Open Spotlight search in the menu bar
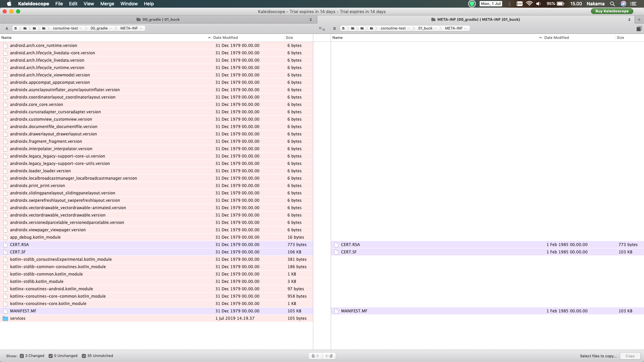Screen dimensions: 644x362 coord(612,4)
